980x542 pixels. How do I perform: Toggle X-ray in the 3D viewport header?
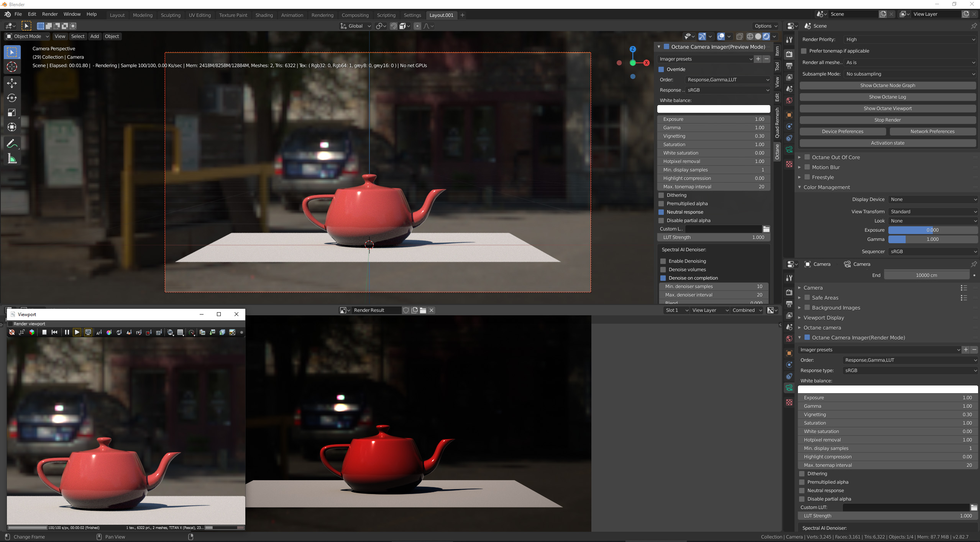740,36
